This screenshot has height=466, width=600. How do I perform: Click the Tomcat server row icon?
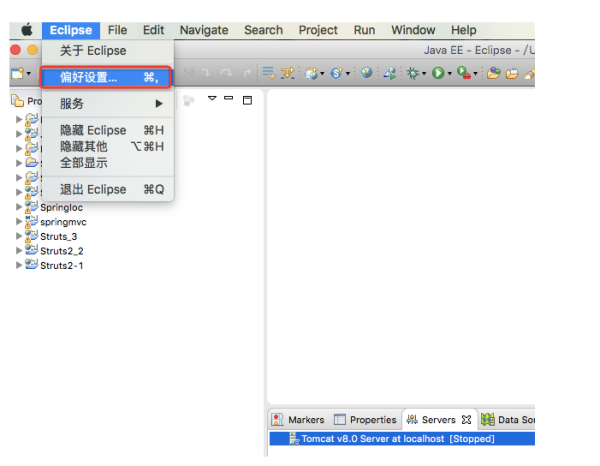[294, 438]
